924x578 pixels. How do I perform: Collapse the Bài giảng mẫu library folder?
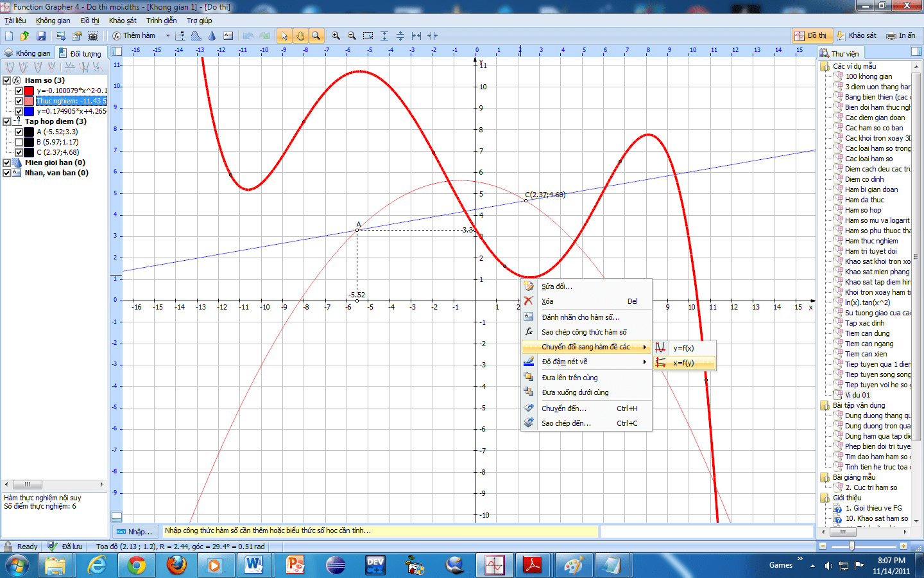(x=825, y=477)
